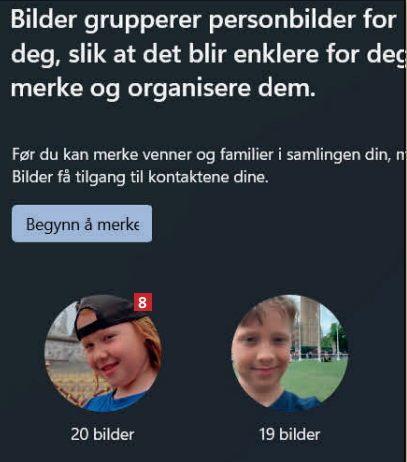Viewport: 407px width, 462px height.
Task: Click the heading line 'merke og organisere dem.'
Action: click(163, 89)
